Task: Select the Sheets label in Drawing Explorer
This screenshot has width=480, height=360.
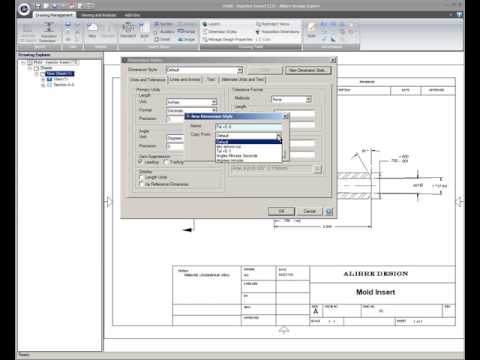Action: pos(46,68)
